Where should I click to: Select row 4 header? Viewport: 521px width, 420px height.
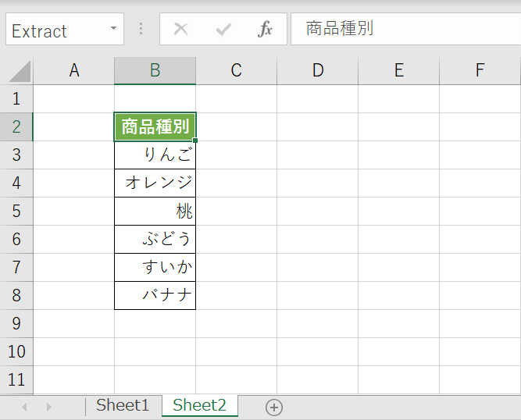click(x=16, y=183)
